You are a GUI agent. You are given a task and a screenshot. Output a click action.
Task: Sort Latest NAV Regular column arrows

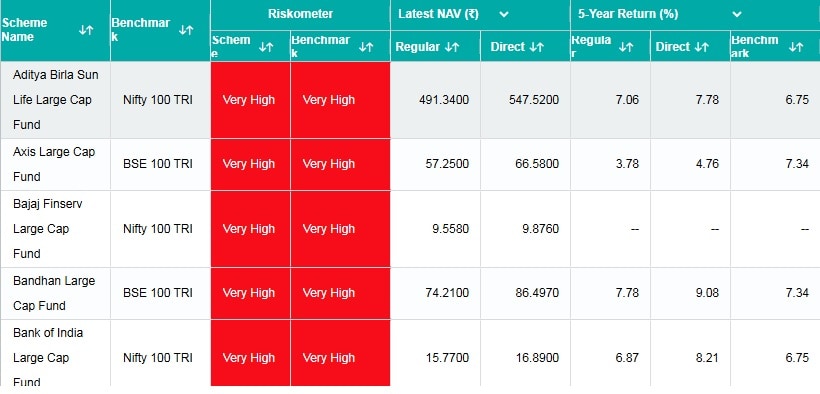(x=452, y=47)
